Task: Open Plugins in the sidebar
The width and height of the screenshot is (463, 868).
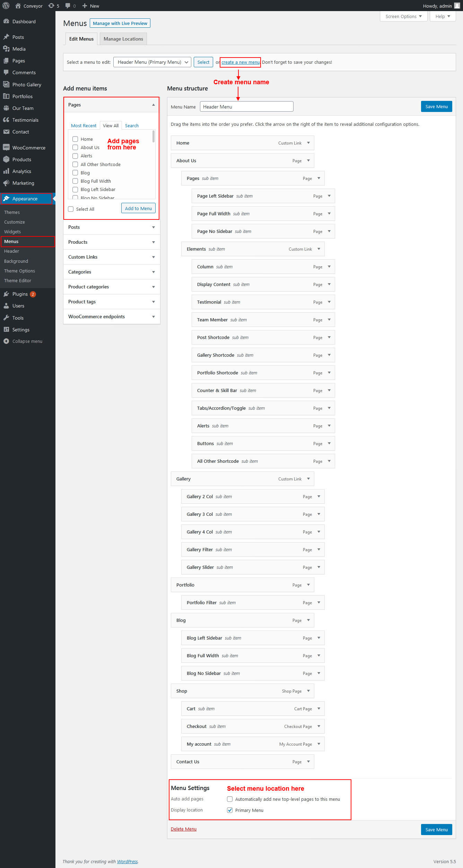Action: pyautogui.click(x=20, y=294)
